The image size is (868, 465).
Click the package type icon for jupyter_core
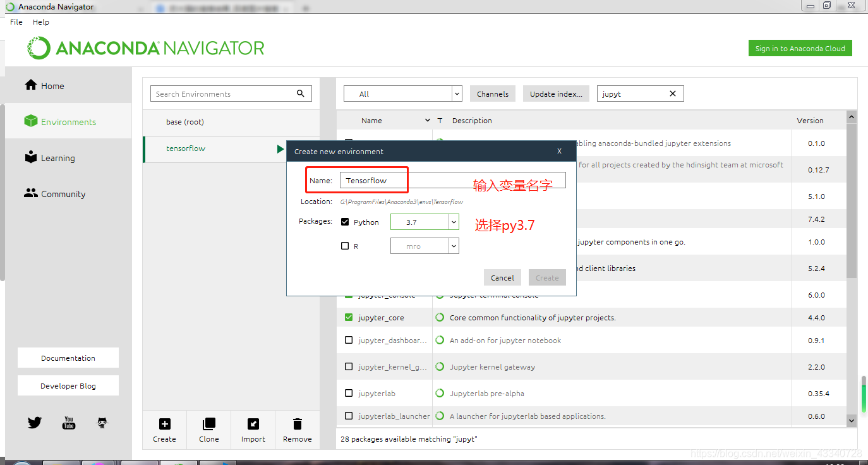pyautogui.click(x=440, y=317)
